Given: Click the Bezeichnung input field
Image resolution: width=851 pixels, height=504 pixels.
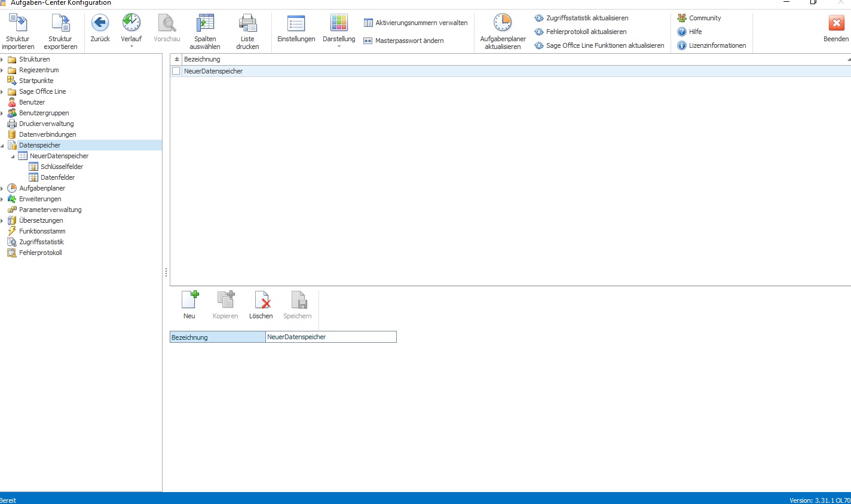Looking at the screenshot, I should tap(331, 337).
